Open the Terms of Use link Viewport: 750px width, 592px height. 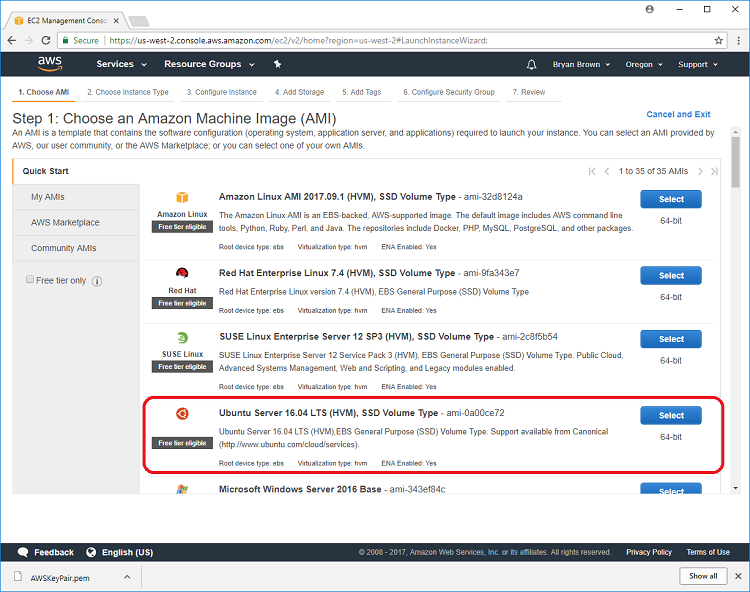[x=708, y=552]
